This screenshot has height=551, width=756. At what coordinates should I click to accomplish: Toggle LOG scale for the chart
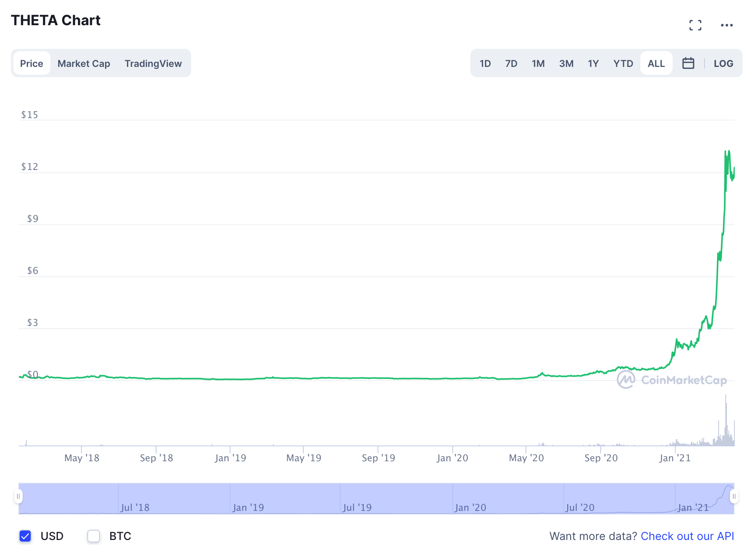[723, 63]
